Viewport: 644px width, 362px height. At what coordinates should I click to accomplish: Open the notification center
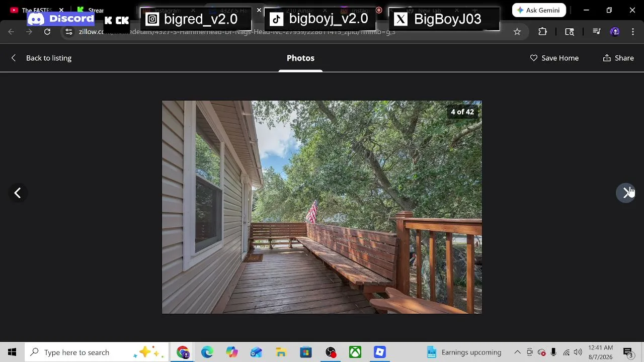coord(628,352)
